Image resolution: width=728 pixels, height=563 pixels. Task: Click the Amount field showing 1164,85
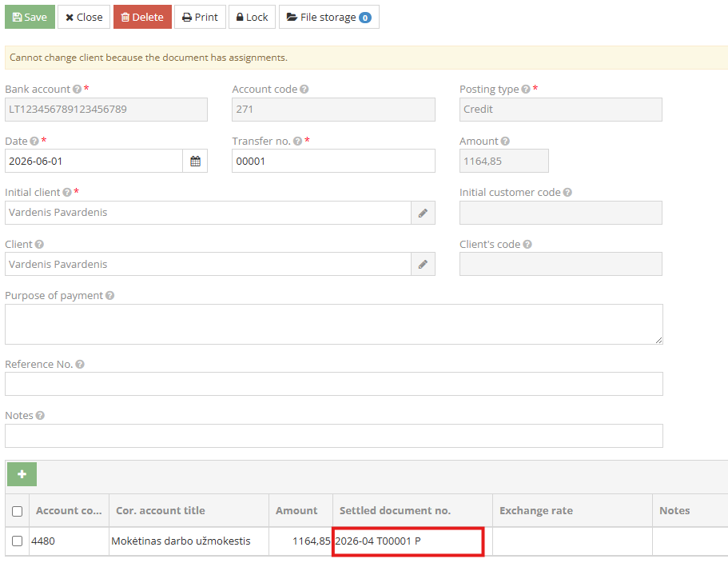pyautogui.click(x=504, y=162)
